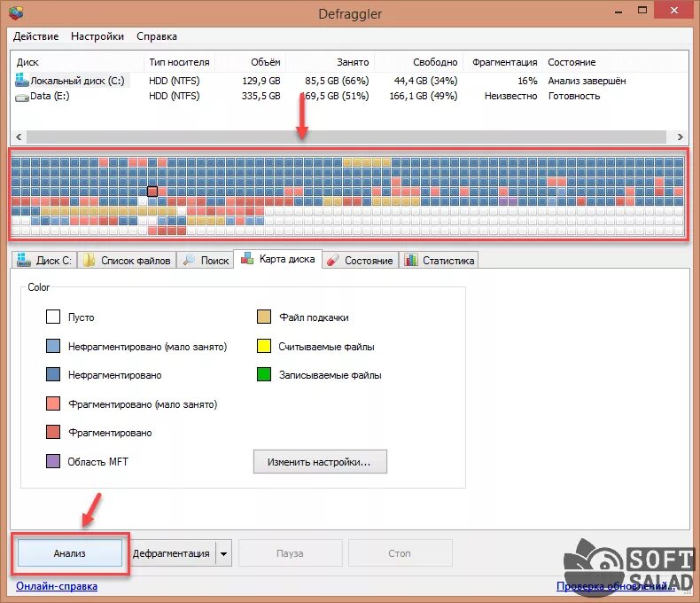Click the Стоп button
This screenshot has width=700, height=603.
tap(400, 553)
